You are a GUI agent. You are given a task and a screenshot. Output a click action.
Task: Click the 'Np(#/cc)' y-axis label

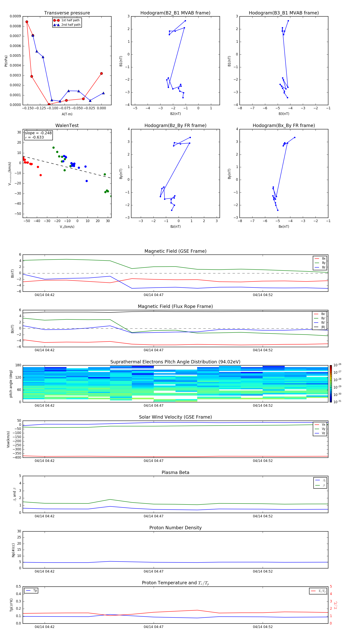point(13,550)
